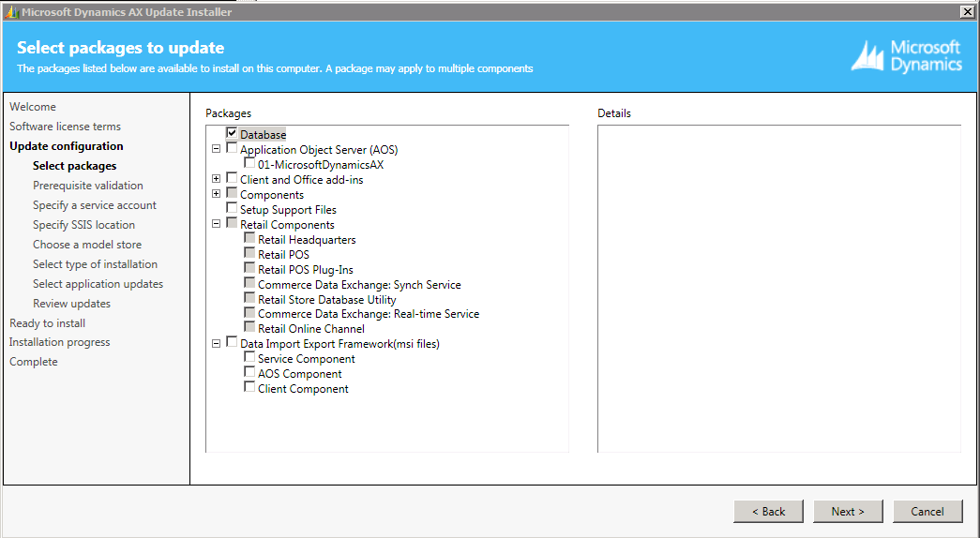Enable the 01-MicrosoftDynamicsAX checkbox
Screen dimensions: 980x538
[x=249, y=164]
